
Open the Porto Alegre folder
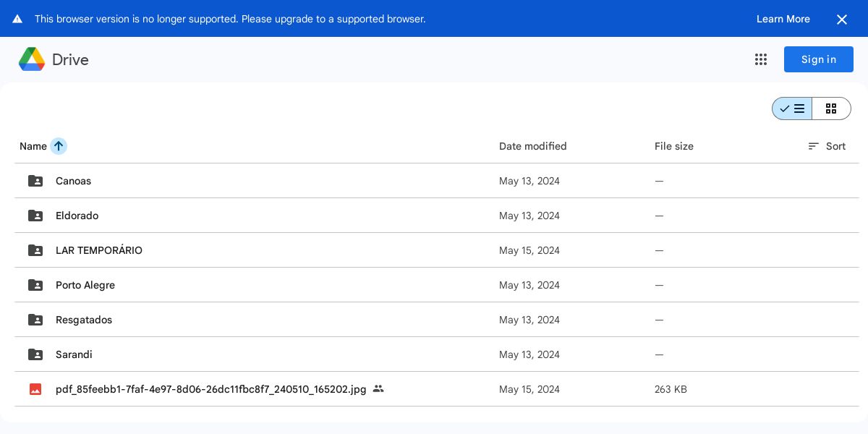pos(85,285)
